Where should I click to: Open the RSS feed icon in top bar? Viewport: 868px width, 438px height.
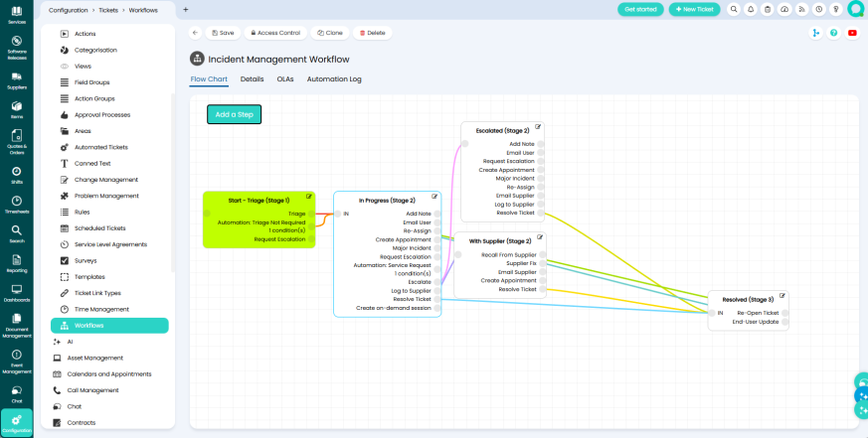tap(801, 9)
